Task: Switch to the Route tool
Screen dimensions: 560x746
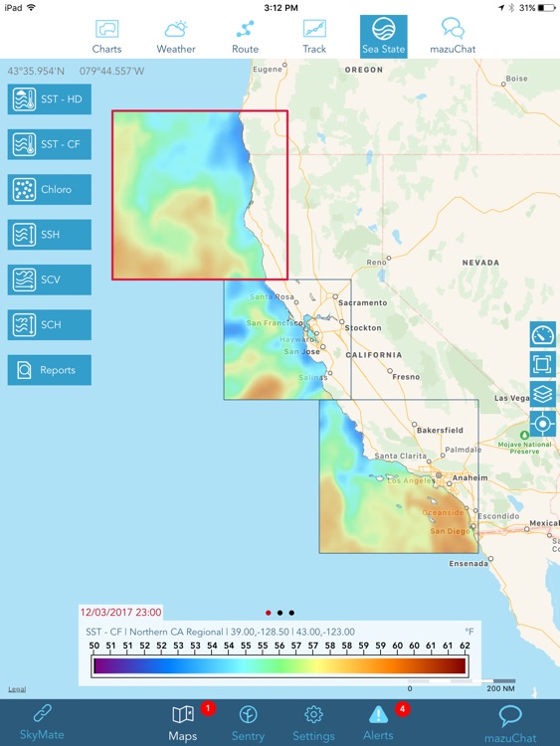Action: click(x=245, y=37)
